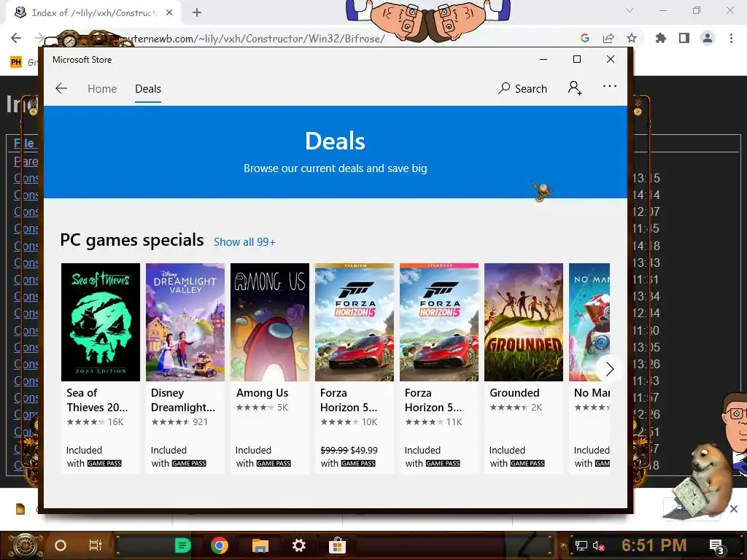Open Settings gear on taskbar
The width and height of the screenshot is (747, 560).
[298, 545]
